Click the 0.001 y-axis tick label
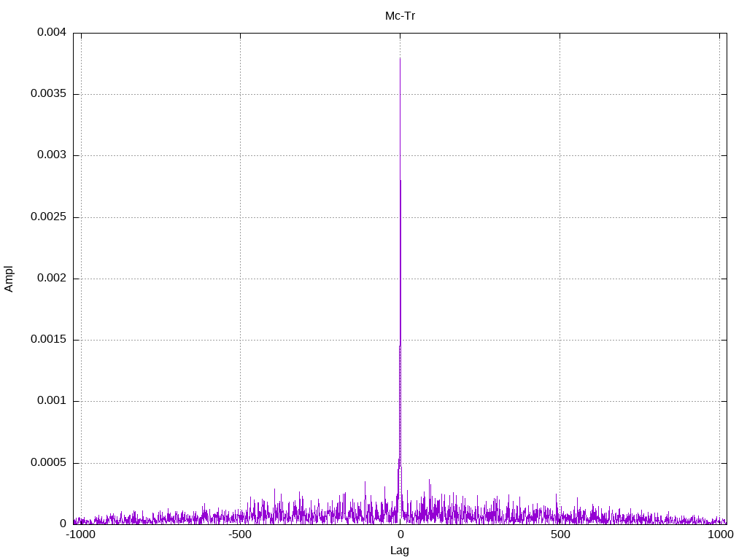Screen dimensions: 747x560 pos(52,401)
